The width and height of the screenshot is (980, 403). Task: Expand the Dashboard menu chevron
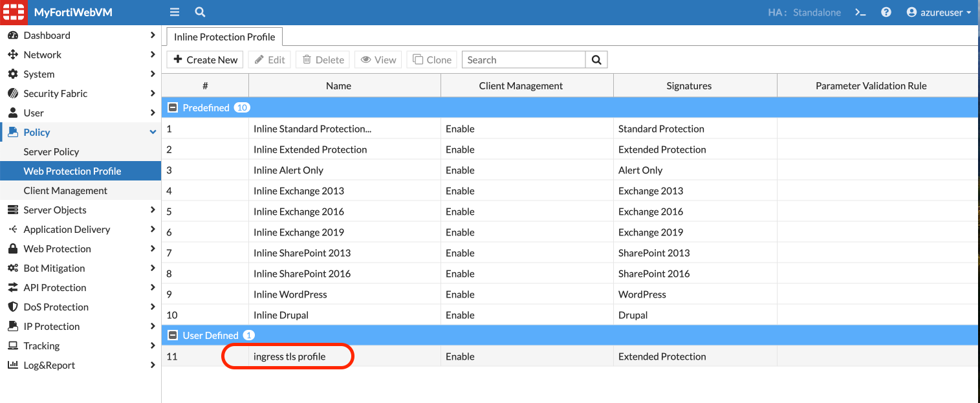[153, 36]
